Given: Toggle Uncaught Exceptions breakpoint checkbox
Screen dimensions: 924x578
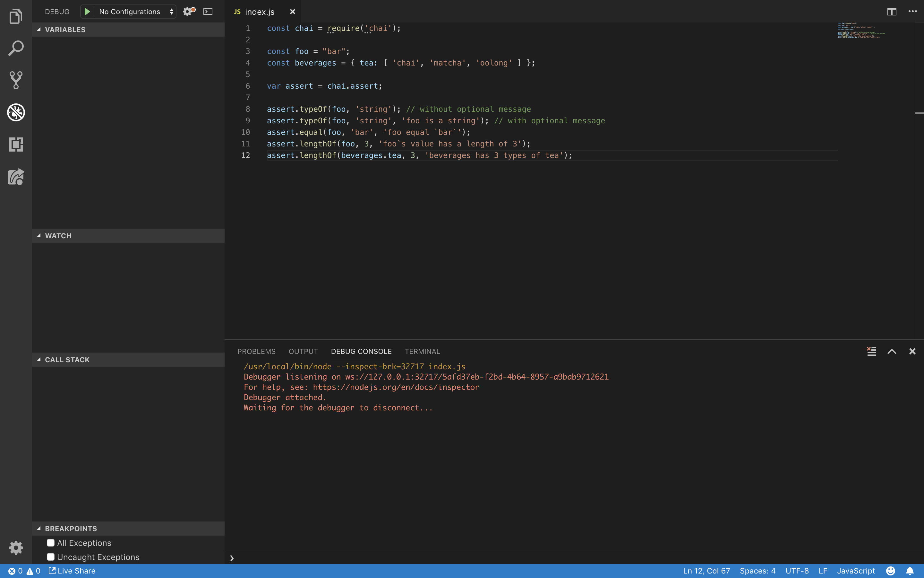Looking at the screenshot, I should pyautogui.click(x=51, y=557).
